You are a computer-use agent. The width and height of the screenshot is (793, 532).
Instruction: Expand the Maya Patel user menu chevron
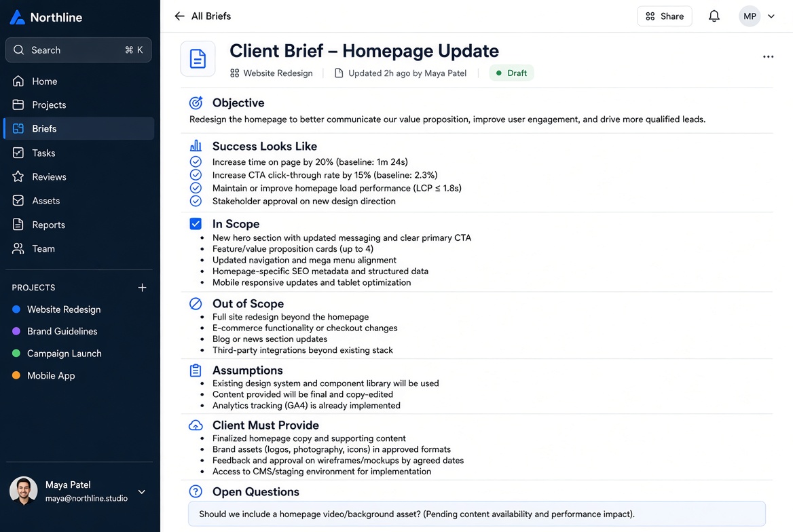(142, 491)
